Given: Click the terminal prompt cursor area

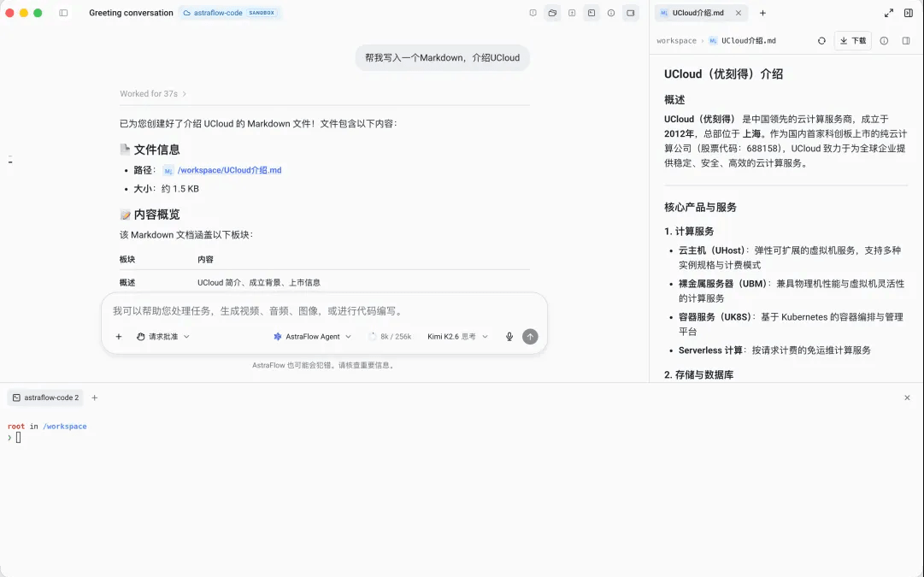Looking at the screenshot, I should (18, 438).
